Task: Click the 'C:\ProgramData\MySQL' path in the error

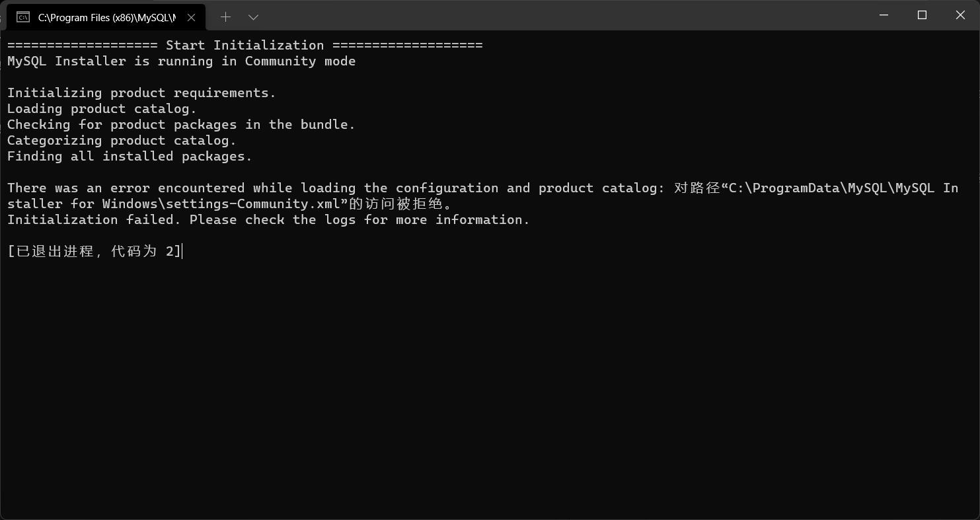Action: click(810, 188)
